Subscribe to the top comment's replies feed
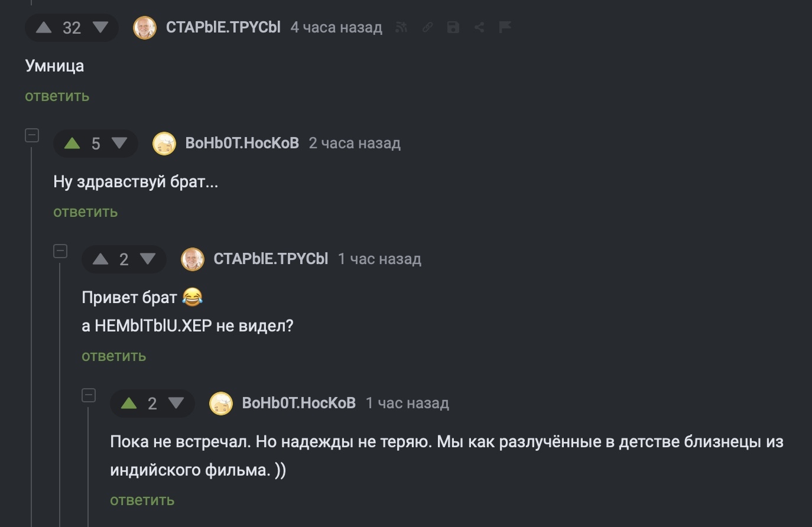Viewport: 812px width, 527px height. click(401, 27)
